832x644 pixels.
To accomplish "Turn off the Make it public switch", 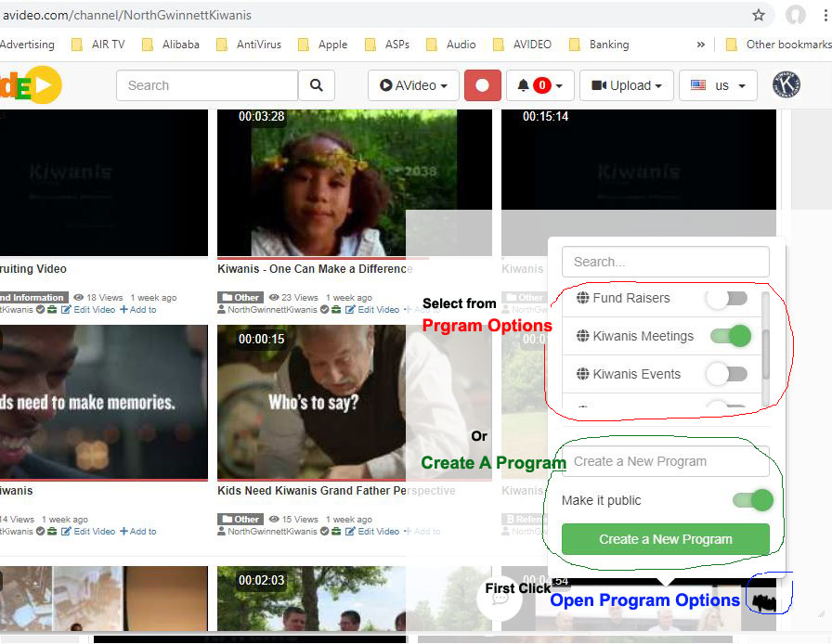I will pos(752,499).
